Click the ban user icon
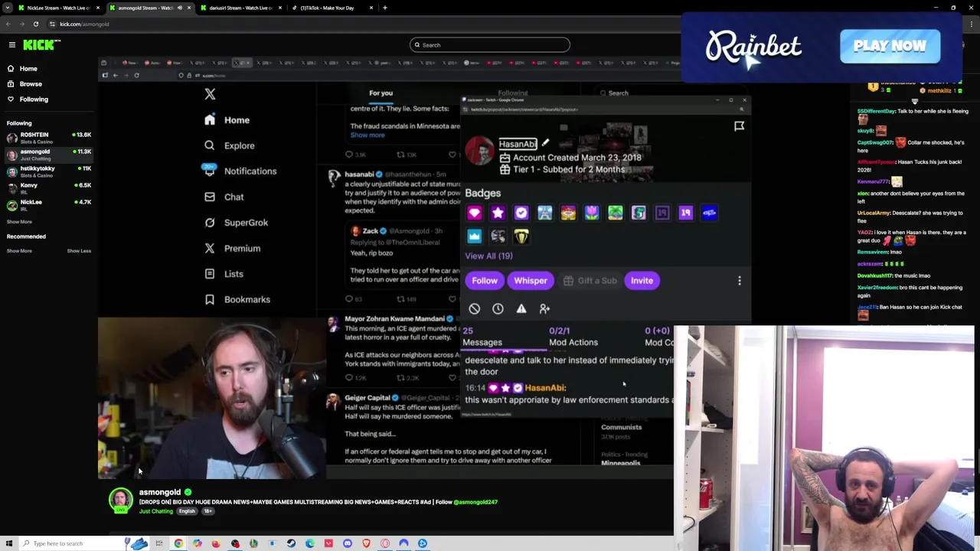This screenshot has width=980, height=551. (x=475, y=308)
